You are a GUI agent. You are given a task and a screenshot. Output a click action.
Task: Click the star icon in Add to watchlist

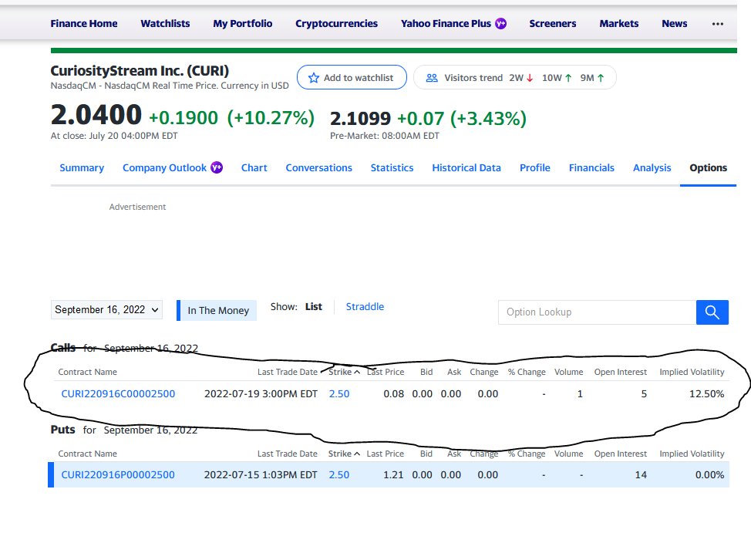[x=314, y=78]
